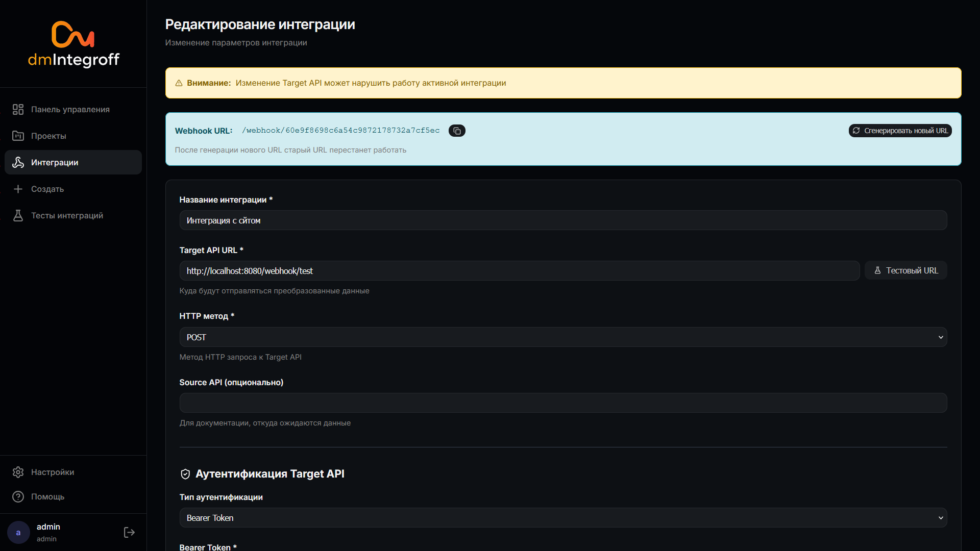Image resolution: width=980 pixels, height=551 pixels.
Task: Focus the Target API URL field
Action: pos(519,271)
